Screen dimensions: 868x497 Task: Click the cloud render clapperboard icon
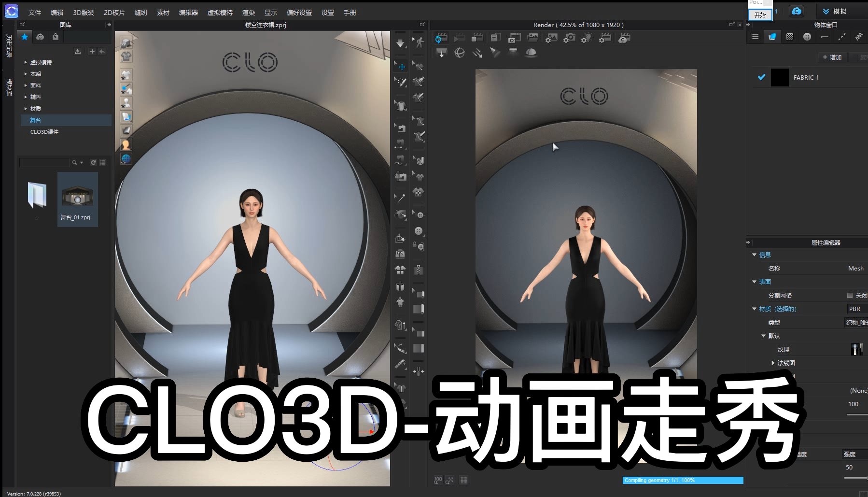click(624, 38)
